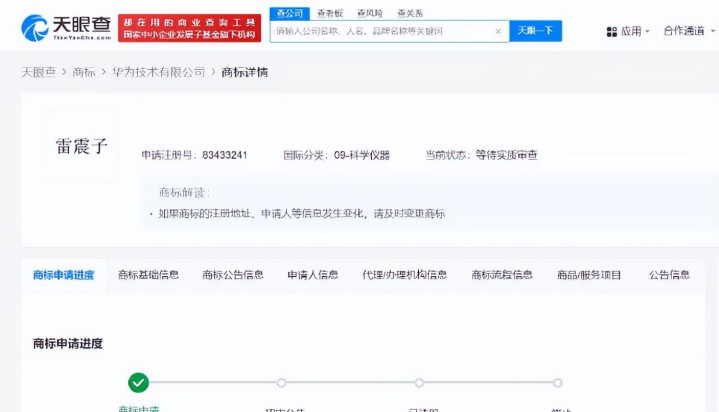This screenshot has width=719, height=412.
Task: Switch to 申请人信息 tab
Action: pyautogui.click(x=313, y=275)
